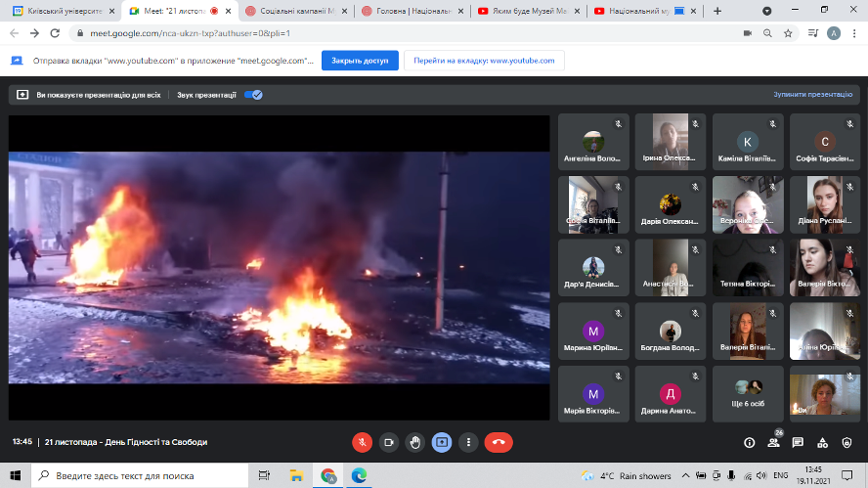Viewport: 868px width, 488px height.
Task: Open more options three-dot menu
Action: click(x=468, y=442)
